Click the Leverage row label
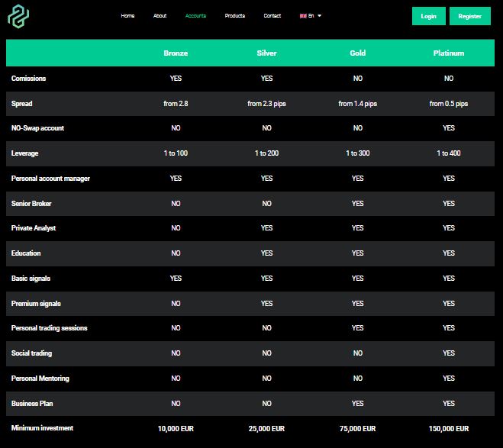Image resolution: width=503 pixels, height=448 pixels. click(24, 153)
